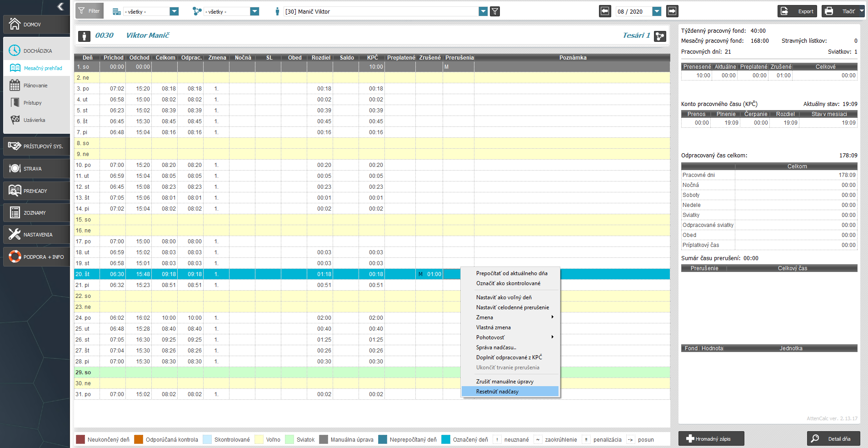Open the STRAVA meals section
Image resolution: width=868 pixels, height=448 pixels.
(x=36, y=168)
